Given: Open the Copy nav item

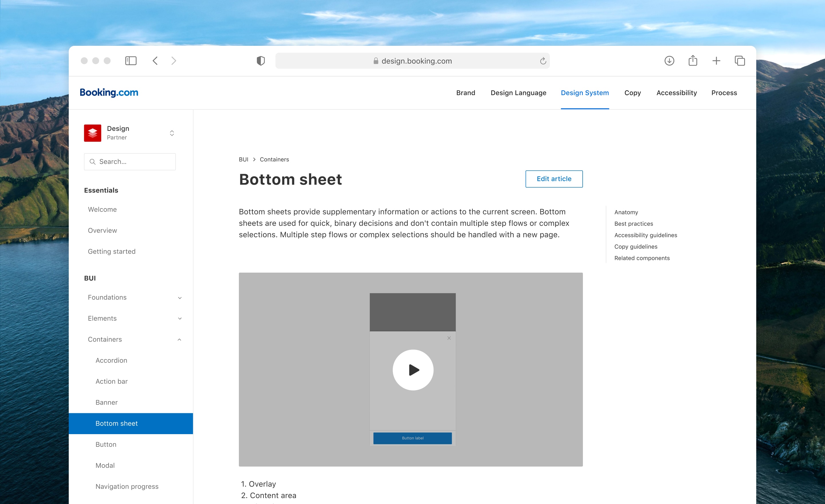Looking at the screenshot, I should point(632,93).
